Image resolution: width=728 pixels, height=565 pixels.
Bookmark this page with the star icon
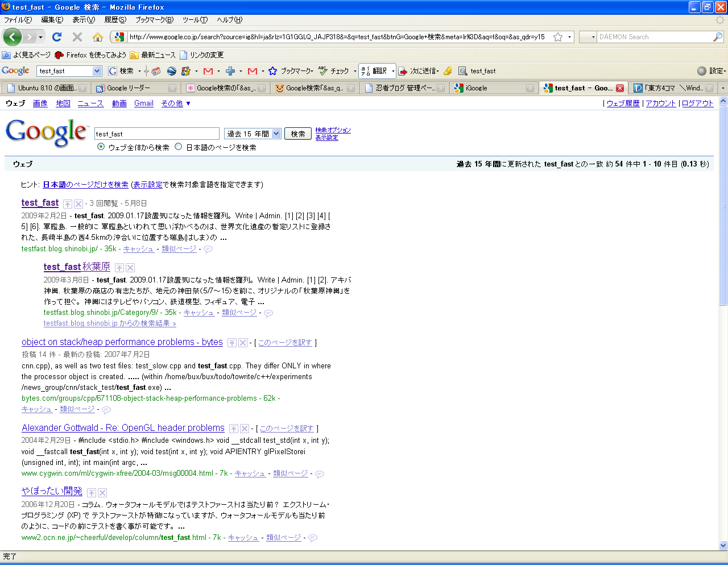point(558,37)
